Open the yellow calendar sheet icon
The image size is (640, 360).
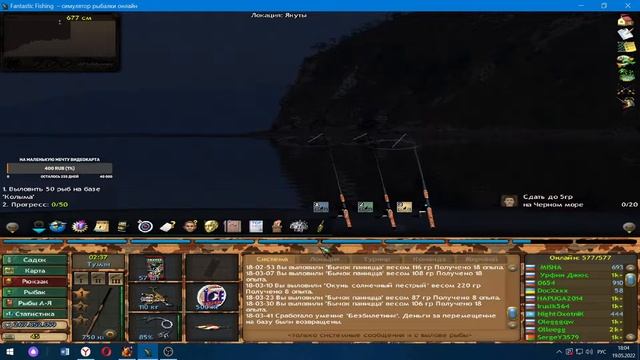[101, 226]
